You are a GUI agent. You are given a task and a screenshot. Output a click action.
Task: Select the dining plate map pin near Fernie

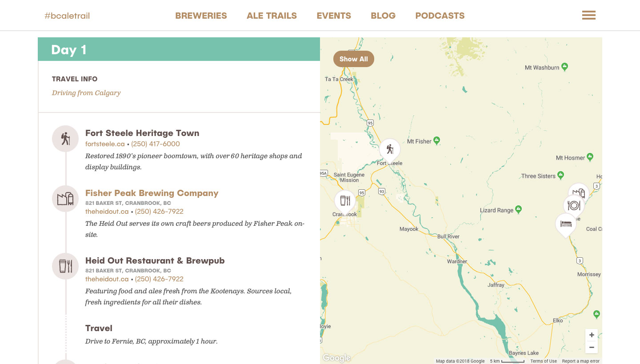pyautogui.click(x=574, y=205)
